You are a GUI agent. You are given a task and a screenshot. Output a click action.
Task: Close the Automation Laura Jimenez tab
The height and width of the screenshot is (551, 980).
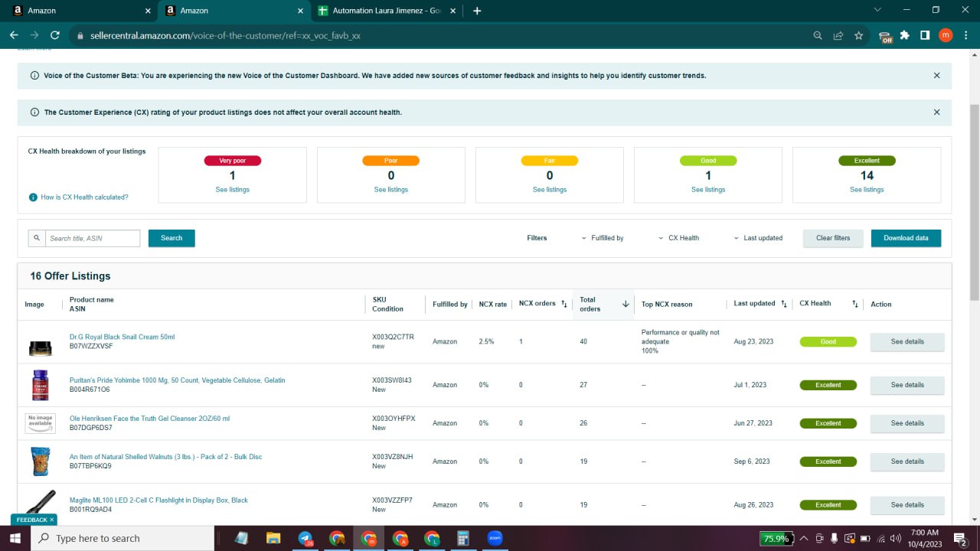tap(453, 11)
